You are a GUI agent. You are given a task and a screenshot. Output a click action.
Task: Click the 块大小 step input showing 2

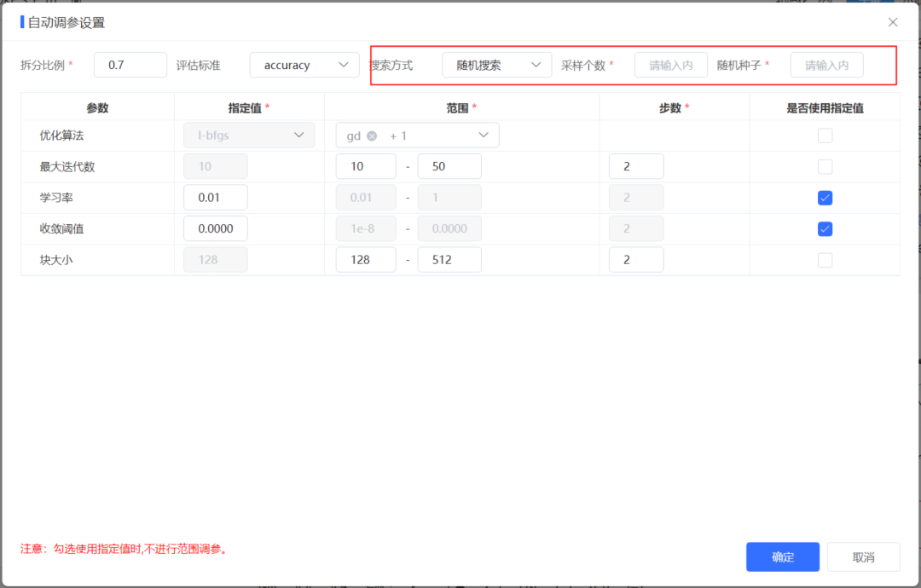tap(636, 259)
